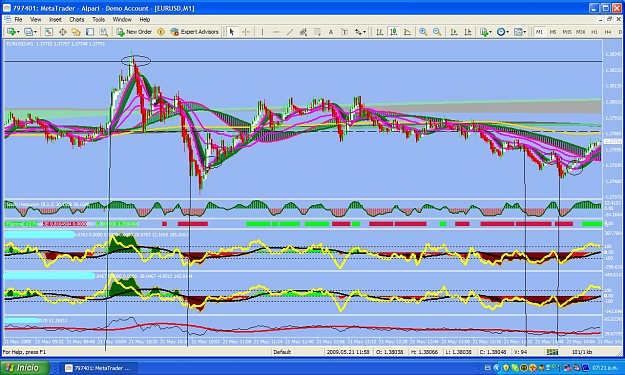
Task: Select the vertical line drawing tool
Action: pyautogui.click(x=262, y=32)
